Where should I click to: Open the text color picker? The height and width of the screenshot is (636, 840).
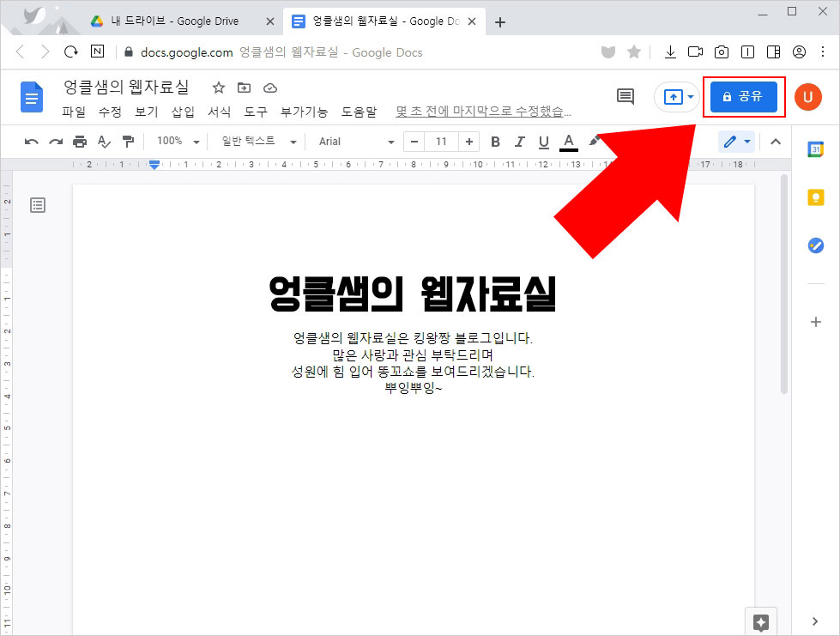tap(568, 142)
